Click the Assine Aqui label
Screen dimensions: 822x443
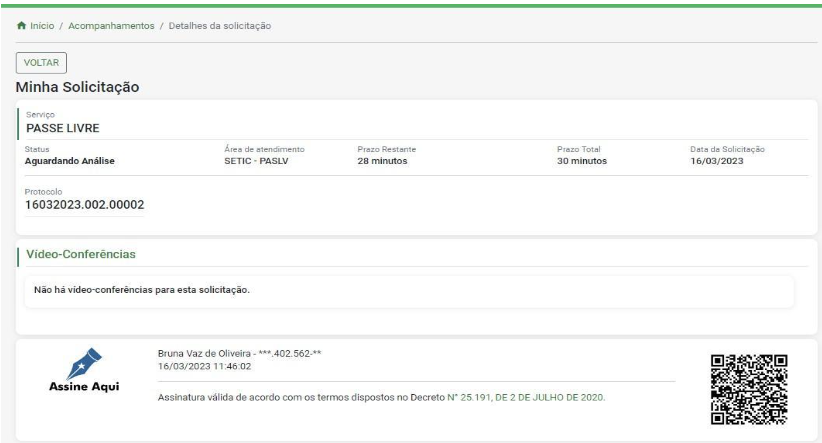pyautogui.click(x=84, y=387)
